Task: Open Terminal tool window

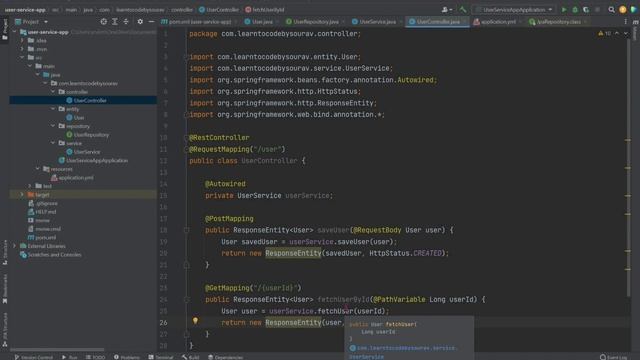Action: tap(161, 357)
